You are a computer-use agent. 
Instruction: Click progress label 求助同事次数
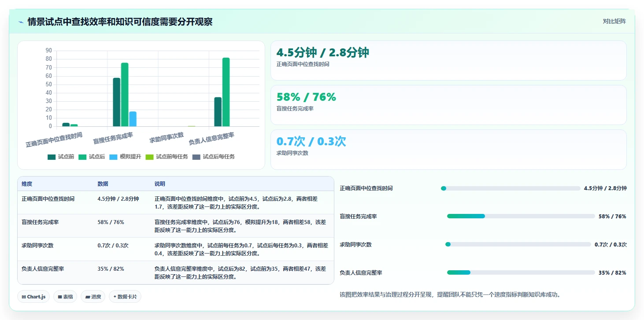(355, 245)
